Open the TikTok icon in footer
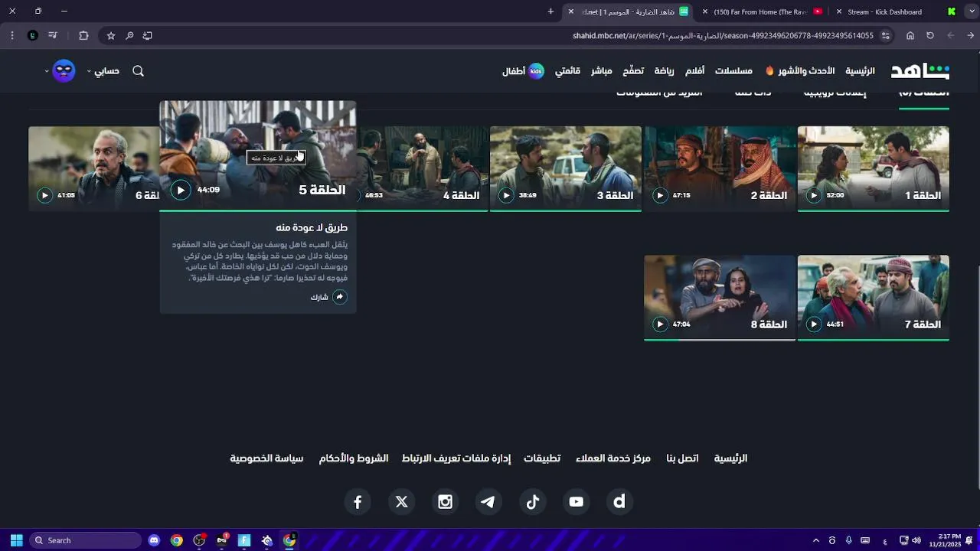The height and width of the screenshot is (551, 980). click(x=533, y=502)
